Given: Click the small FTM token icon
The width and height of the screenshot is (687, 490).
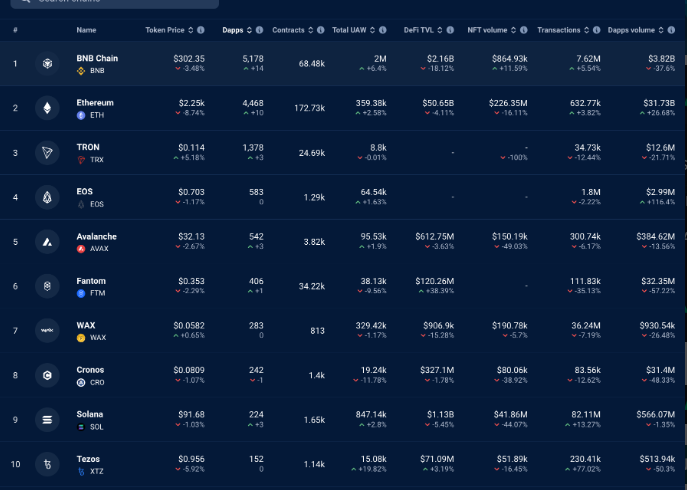Looking at the screenshot, I should coord(81,293).
